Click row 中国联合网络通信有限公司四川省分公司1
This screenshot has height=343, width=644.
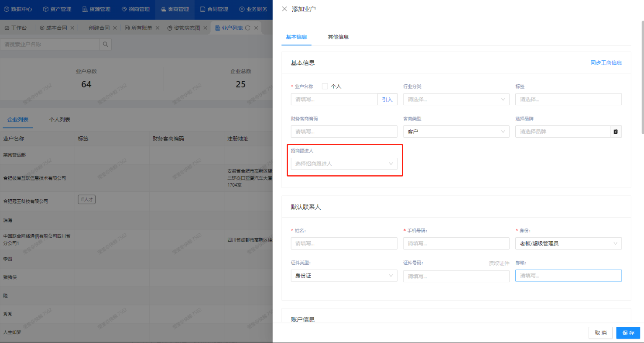136,239
